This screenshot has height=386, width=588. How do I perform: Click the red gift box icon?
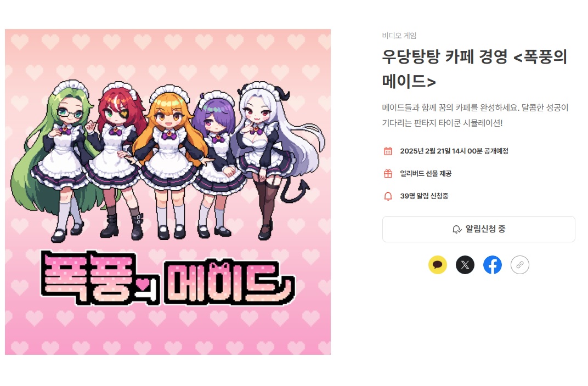click(x=388, y=173)
